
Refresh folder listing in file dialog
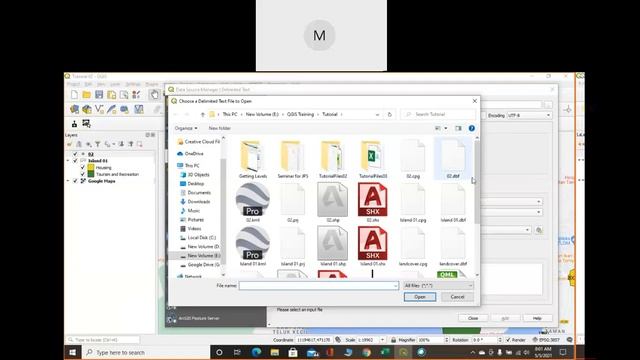point(389,114)
